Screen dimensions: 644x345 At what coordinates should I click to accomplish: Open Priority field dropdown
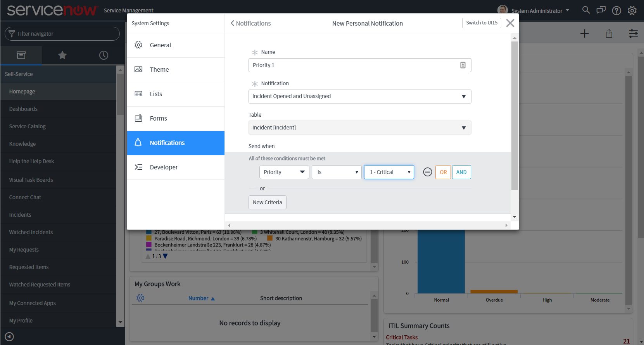point(284,172)
